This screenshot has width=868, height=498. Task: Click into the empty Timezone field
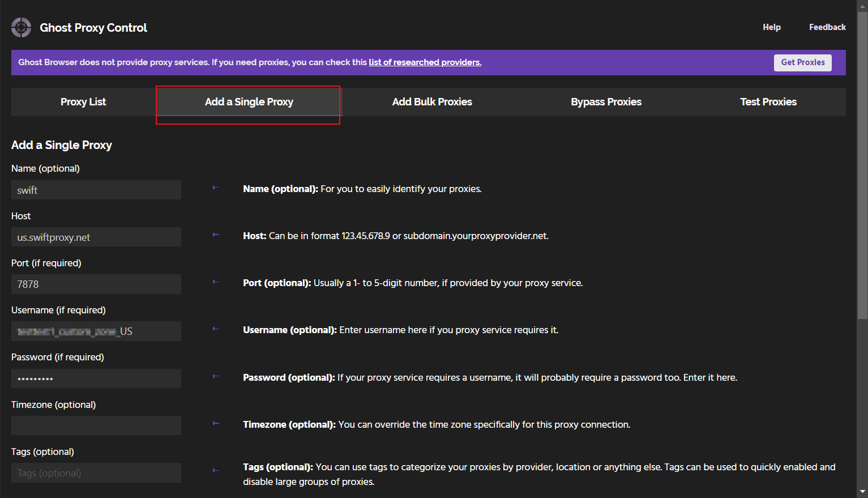(x=96, y=425)
